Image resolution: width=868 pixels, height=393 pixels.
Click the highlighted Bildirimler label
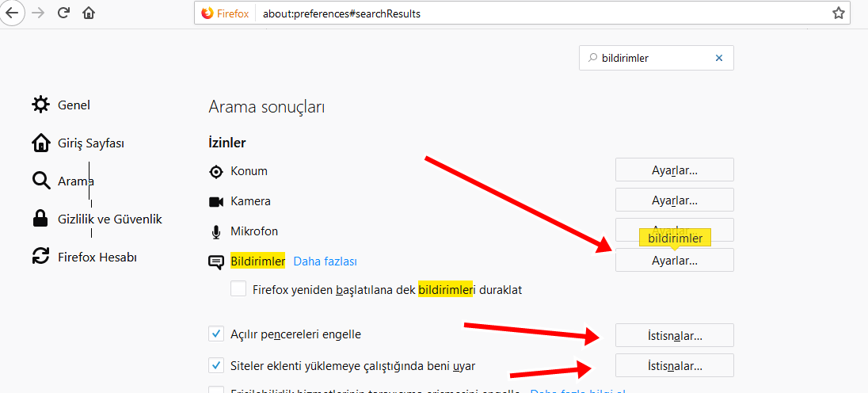257,261
